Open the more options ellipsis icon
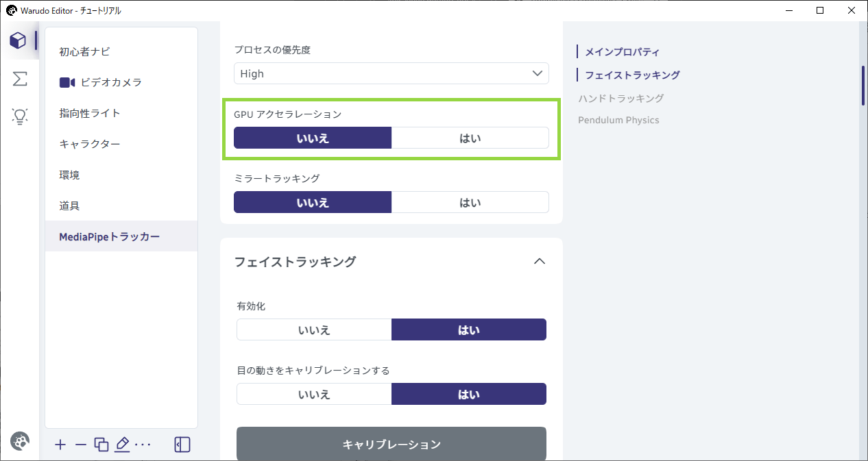This screenshot has width=868, height=461. tap(142, 445)
